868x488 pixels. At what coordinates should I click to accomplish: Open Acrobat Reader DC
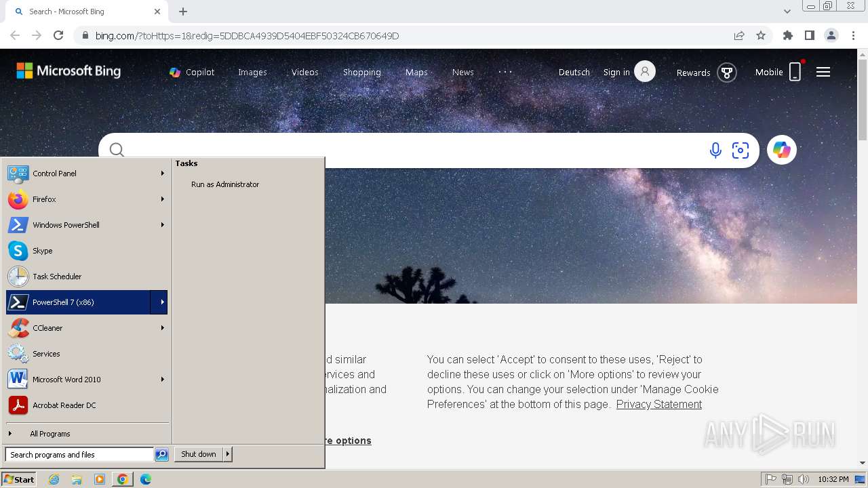click(x=86, y=405)
